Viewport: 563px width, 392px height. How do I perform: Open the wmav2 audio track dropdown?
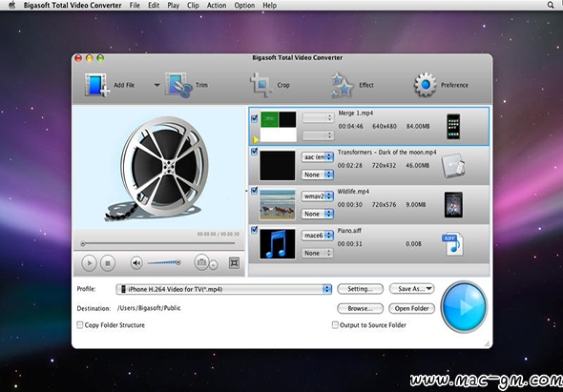(317, 196)
